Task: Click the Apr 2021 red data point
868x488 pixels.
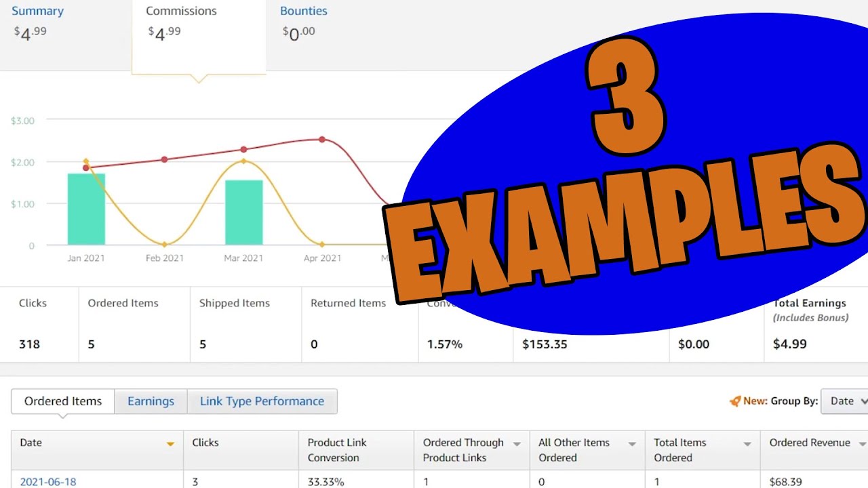Action: pyautogui.click(x=322, y=140)
